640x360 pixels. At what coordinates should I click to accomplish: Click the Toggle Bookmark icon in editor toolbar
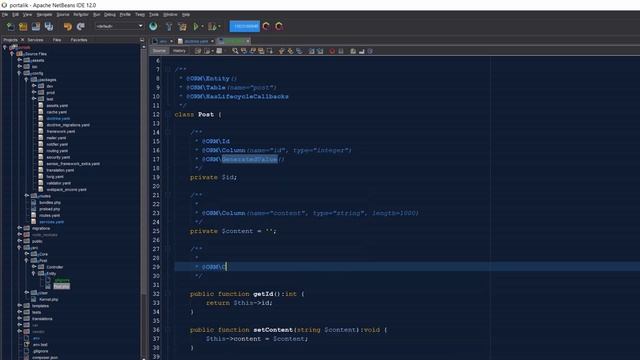click(x=299, y=51)
